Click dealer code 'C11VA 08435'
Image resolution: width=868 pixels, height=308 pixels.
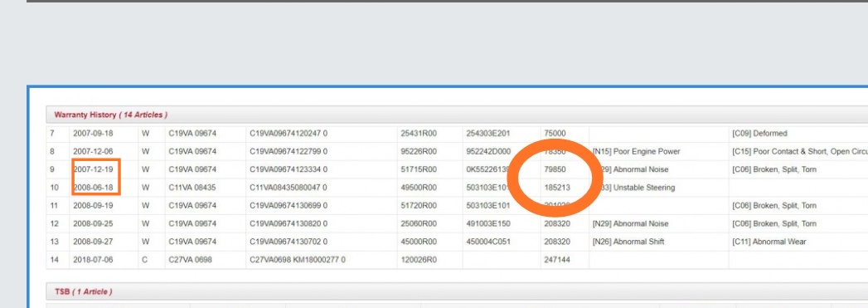coord(192,188)
